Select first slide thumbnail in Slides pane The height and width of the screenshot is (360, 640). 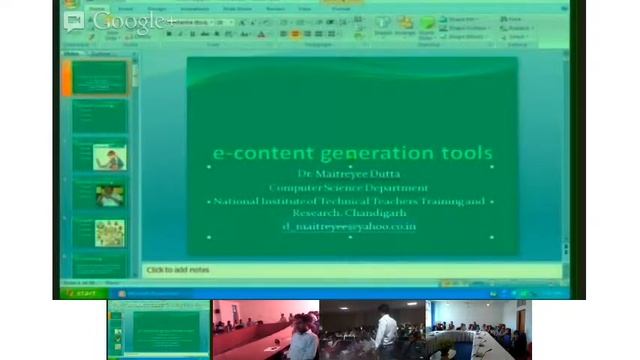click(99, 78)
